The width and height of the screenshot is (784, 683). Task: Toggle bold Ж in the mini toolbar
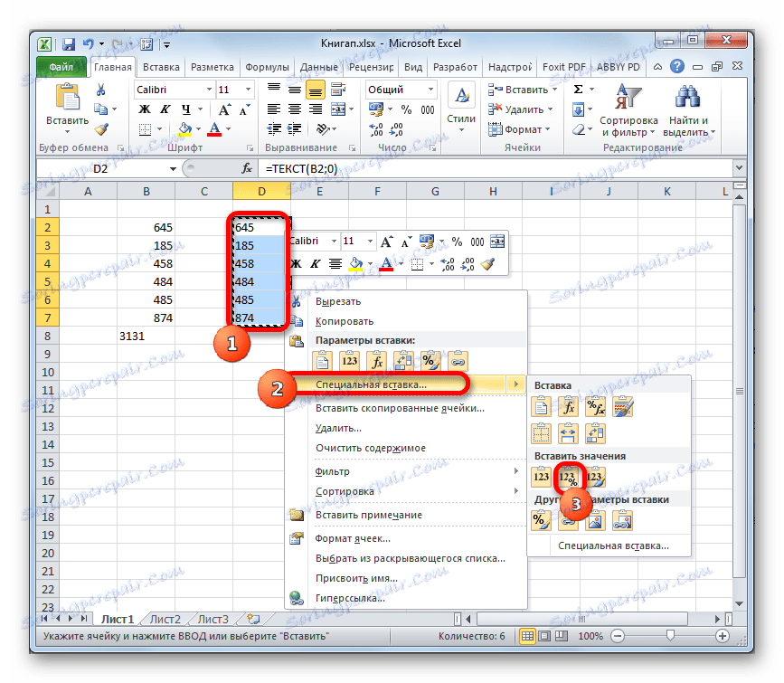[x=296, y=263]
